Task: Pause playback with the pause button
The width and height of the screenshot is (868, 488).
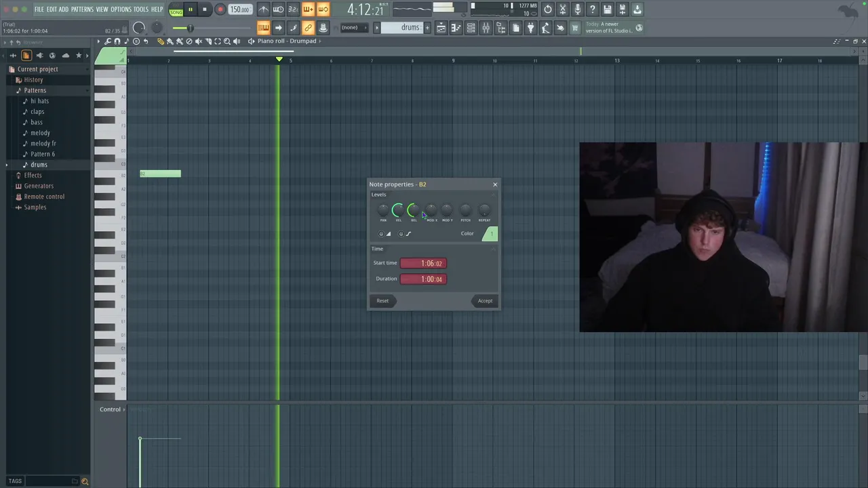Action: tap(191, 9)
